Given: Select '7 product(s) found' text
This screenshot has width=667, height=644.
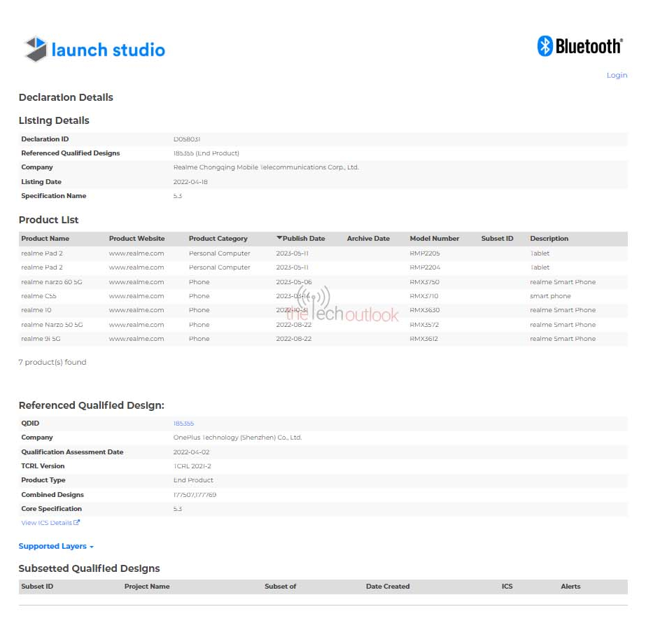Looking at the screenshot, I should point(52,362).
